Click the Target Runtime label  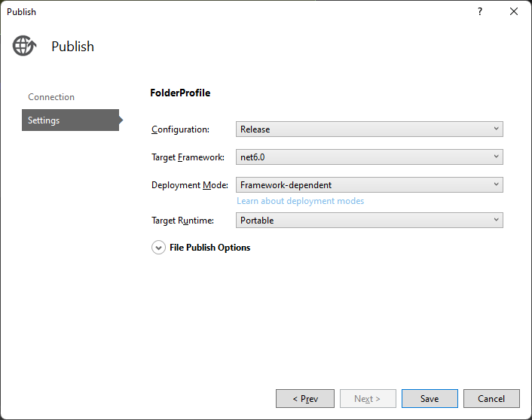pos(182,221)
